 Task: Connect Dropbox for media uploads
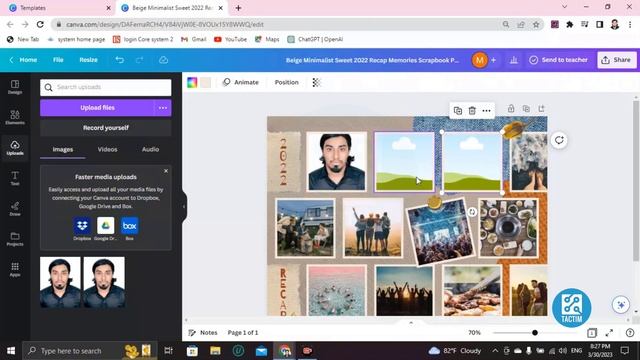(82, 226)
